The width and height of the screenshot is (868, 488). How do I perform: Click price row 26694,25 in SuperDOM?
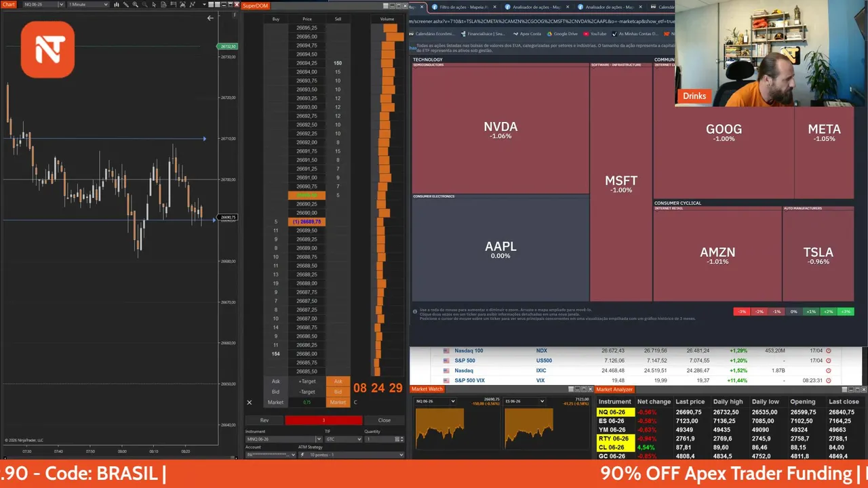pos(307,63)
